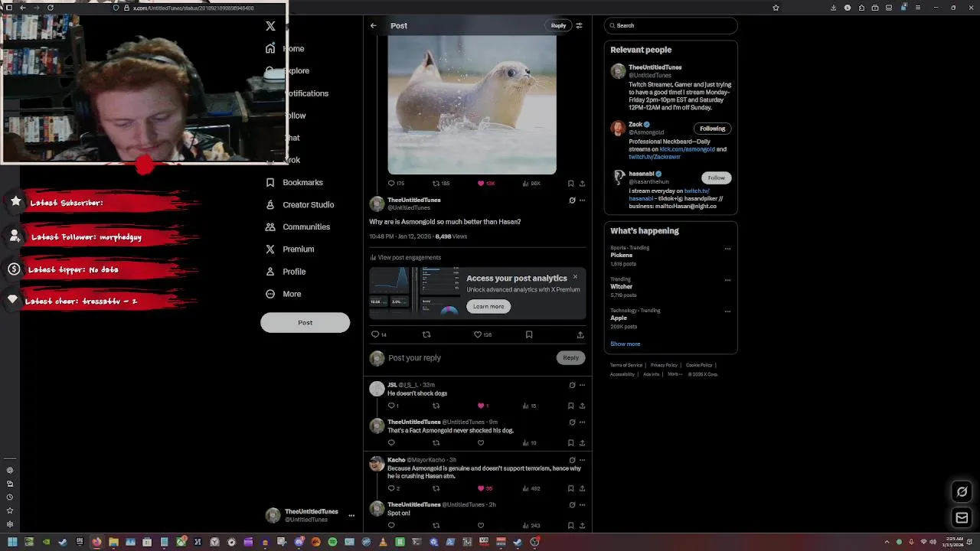Open the browser hamburger menu
Viewport: 980px width, 551px height.
(x=917, y=8)
